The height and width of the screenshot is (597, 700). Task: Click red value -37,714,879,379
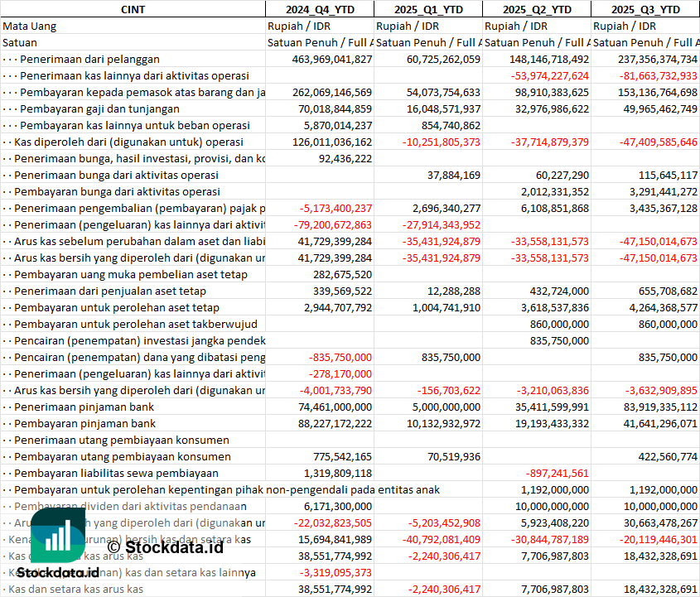click(x=550, y=142)
